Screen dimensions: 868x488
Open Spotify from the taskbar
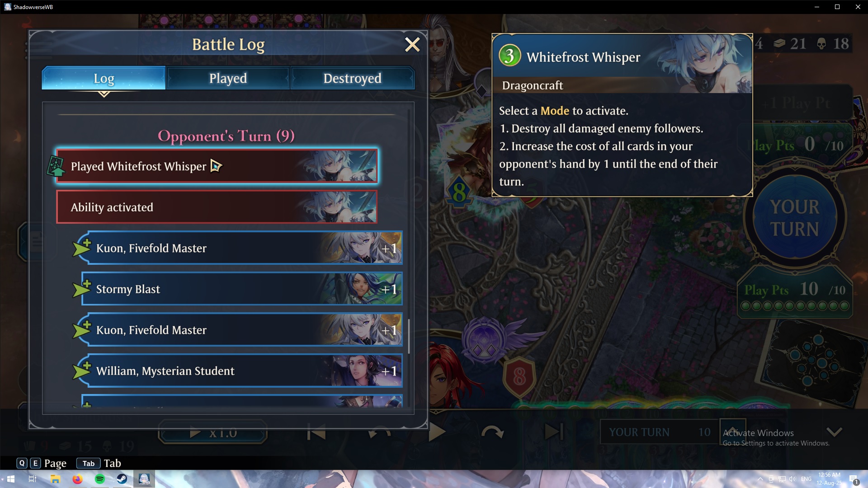click(100, 479)
